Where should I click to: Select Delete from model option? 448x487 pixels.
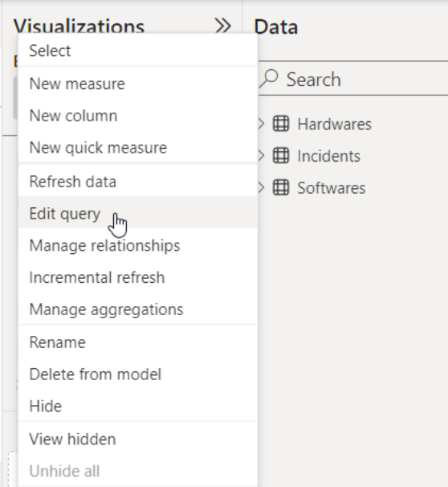click(138, 374)
